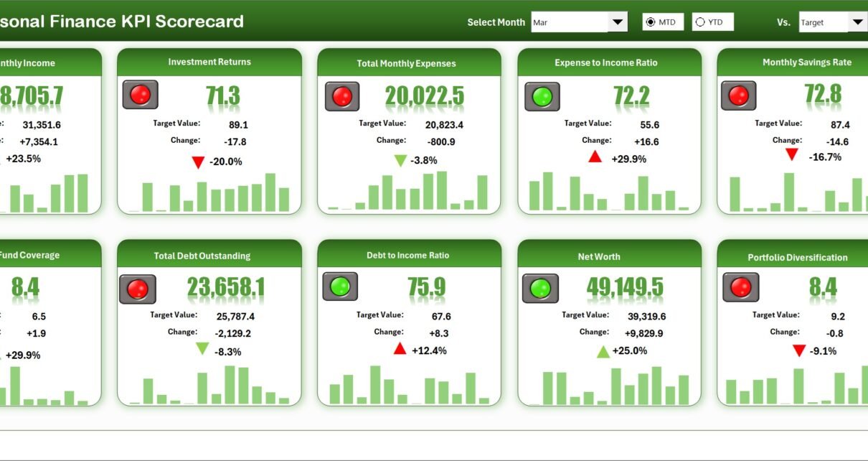Image resolution: width=868 pixels, height=461 pixels.
Task: Click the red down arrow under Investment Returns
Action: 198,162
